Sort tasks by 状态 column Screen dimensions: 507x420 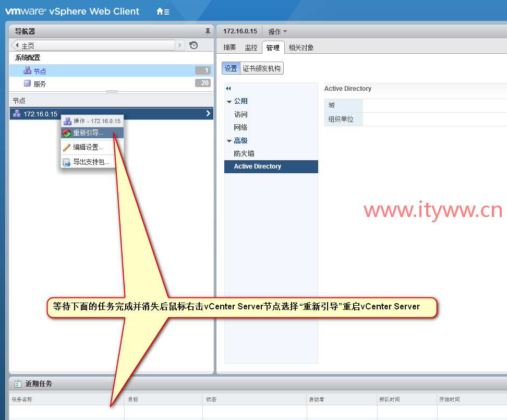point(255,399)
